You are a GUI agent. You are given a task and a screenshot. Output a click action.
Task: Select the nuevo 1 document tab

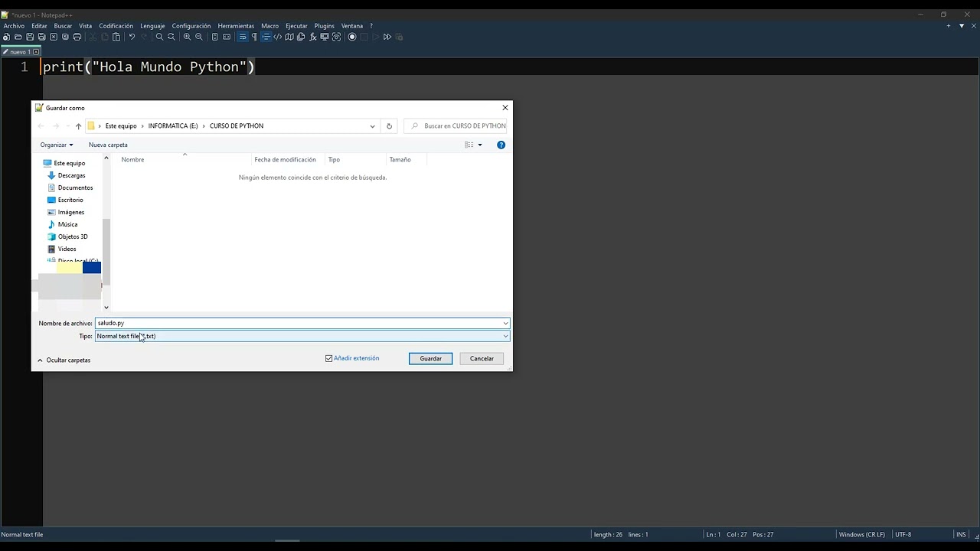pos(21,52)
